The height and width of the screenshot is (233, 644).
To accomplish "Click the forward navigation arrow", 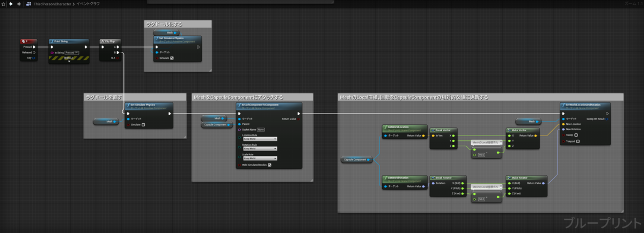I will pyautogui.click(x=19, y=4).
